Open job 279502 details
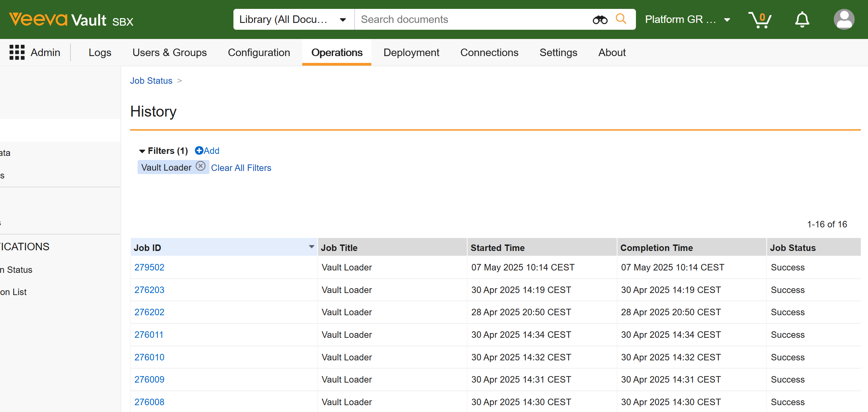 pos(149,267)
